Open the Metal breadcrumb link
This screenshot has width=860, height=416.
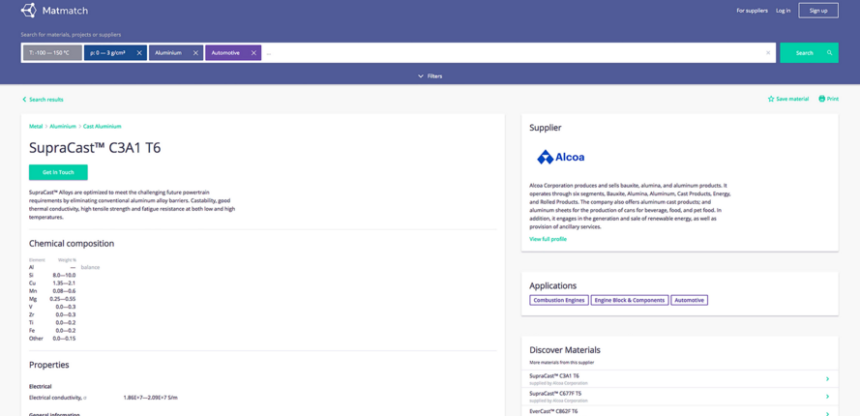36,126
